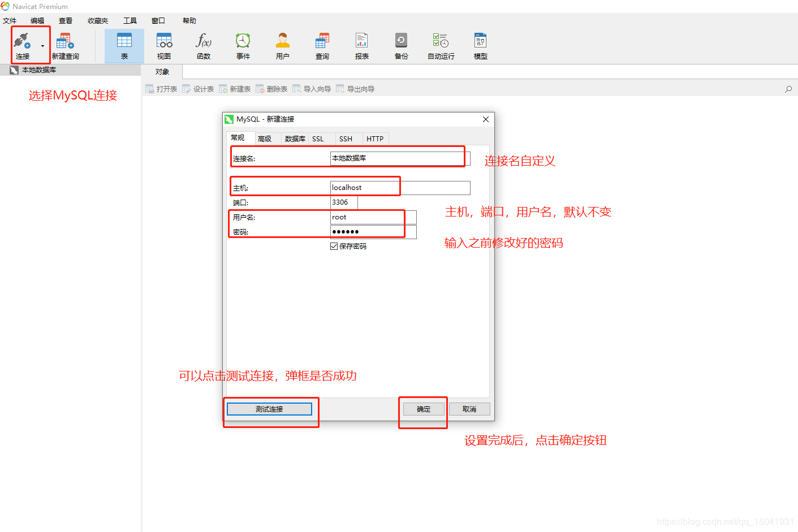Open the Tools (工具) menu
This screenshot has height=532, width=798.
130,21
